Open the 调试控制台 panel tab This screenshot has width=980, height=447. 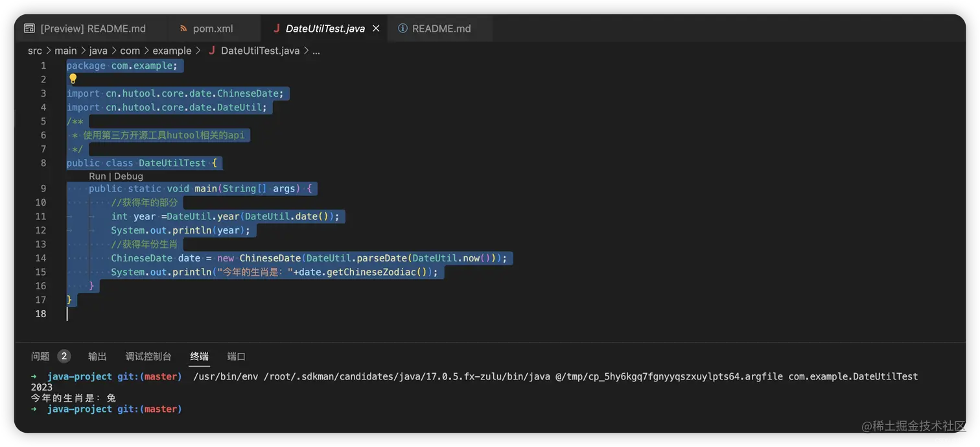click(148, 356)
